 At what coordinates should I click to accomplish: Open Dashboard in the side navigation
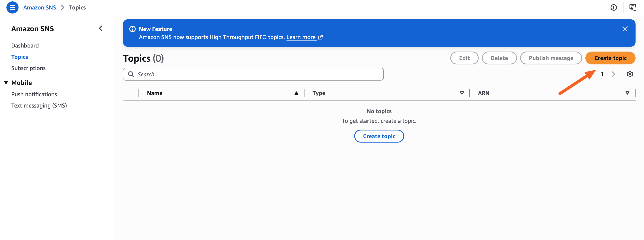pyautogui.click(x=25, y=46)
